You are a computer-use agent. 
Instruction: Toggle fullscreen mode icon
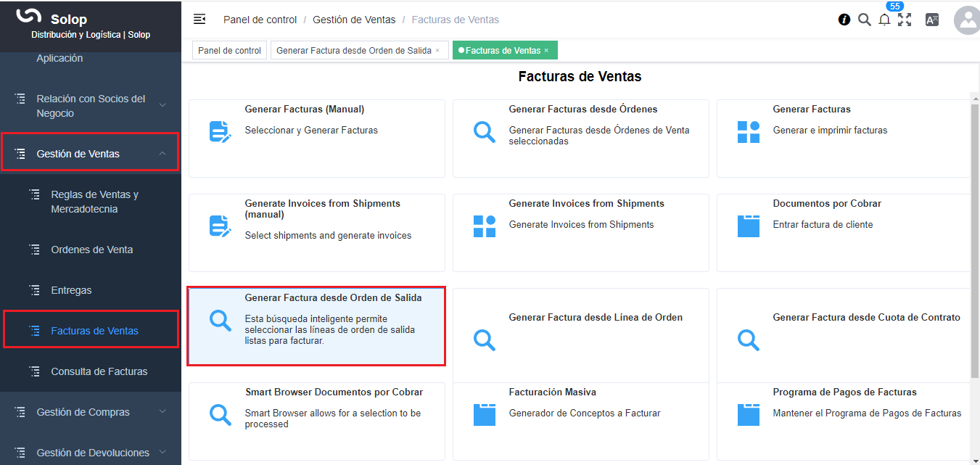(x=905, y=20)
